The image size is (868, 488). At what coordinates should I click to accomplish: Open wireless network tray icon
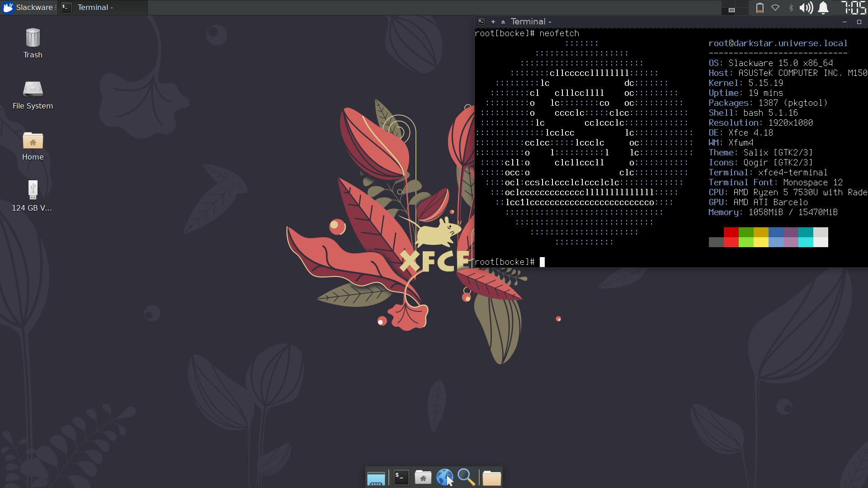[775, 8]
